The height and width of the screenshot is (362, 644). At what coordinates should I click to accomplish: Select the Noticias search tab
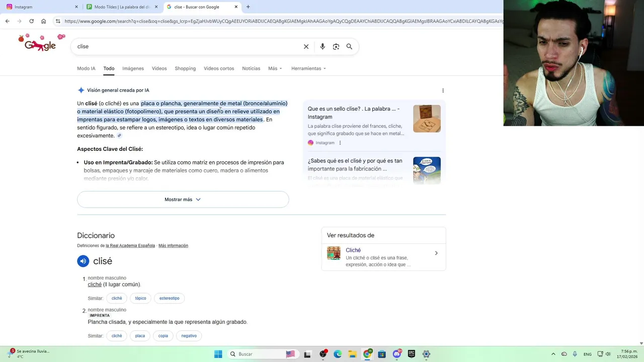pyautogui.click(x=251, y=68)
